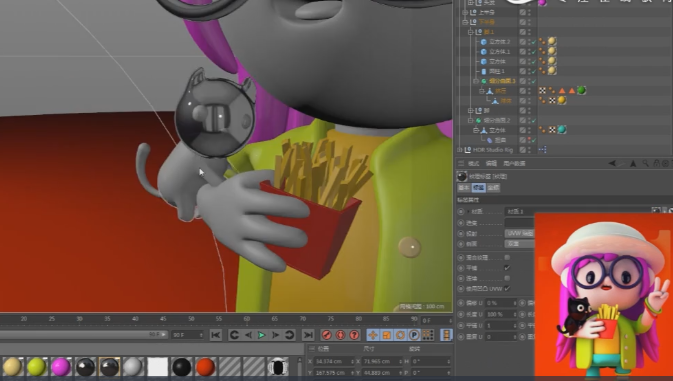Viewport: 673px width, 381px height.
Task: Collapse the 细分曲面.3 object tree
Action: [476, 81]
